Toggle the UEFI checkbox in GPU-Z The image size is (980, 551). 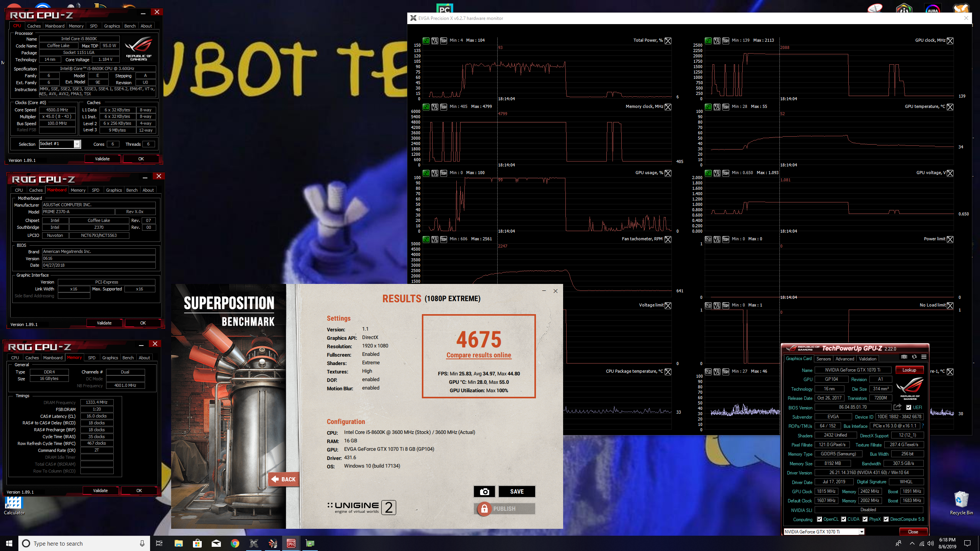pos(908,408)
